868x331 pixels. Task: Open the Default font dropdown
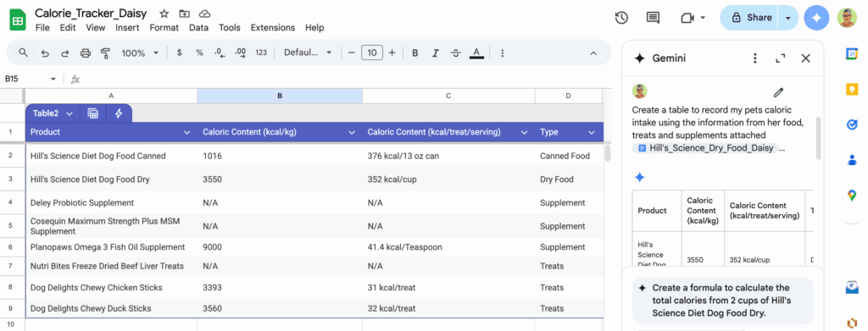point(308,52)
